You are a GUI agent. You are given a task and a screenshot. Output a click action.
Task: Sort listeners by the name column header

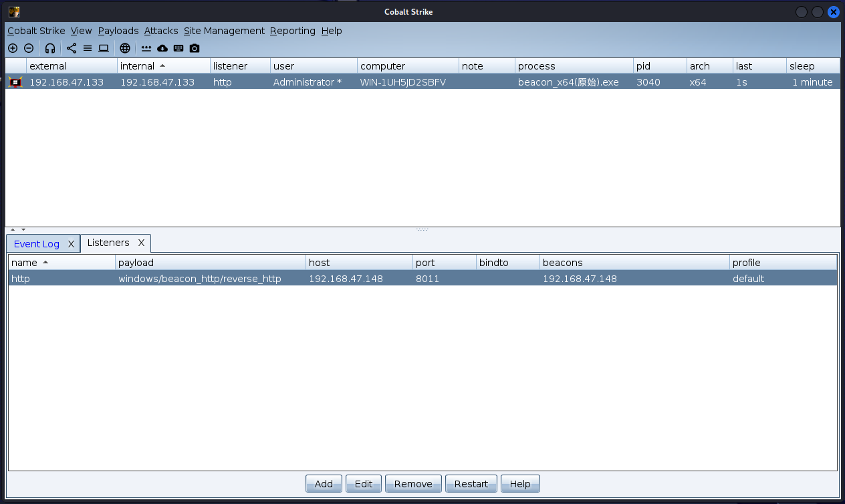pos(25,263)
